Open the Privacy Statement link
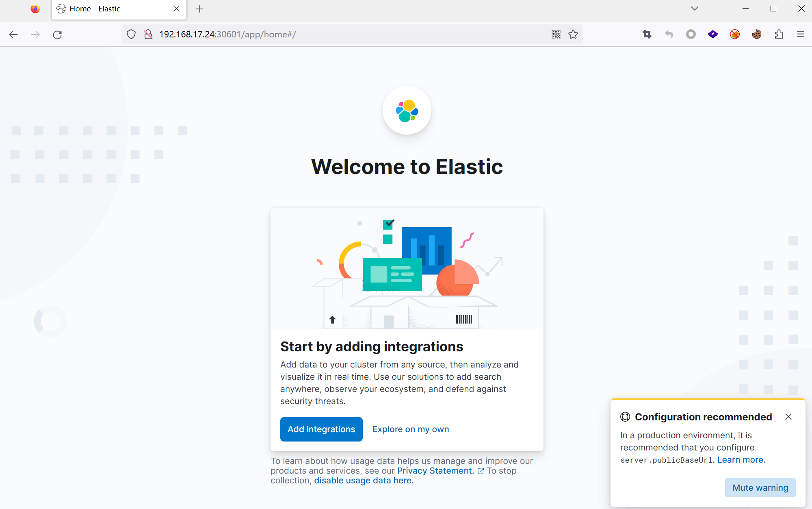Viewport: 812px width, 509px height. pyautogui.click(x=435, y=470)
